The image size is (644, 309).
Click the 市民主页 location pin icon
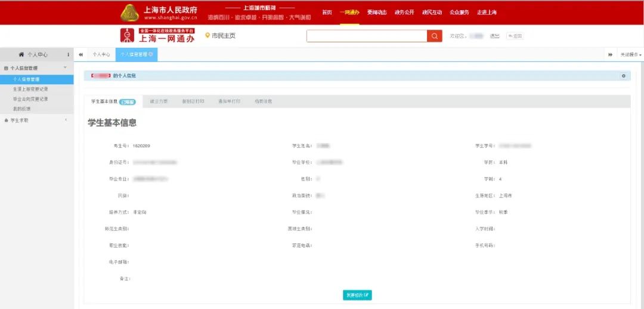click(208, 36)
